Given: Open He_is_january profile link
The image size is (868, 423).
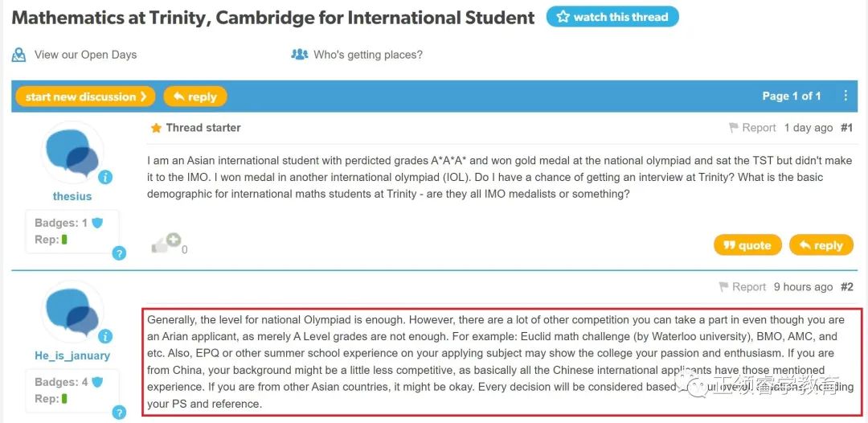Looking at the screenshot, I should [x=72, y=355].
